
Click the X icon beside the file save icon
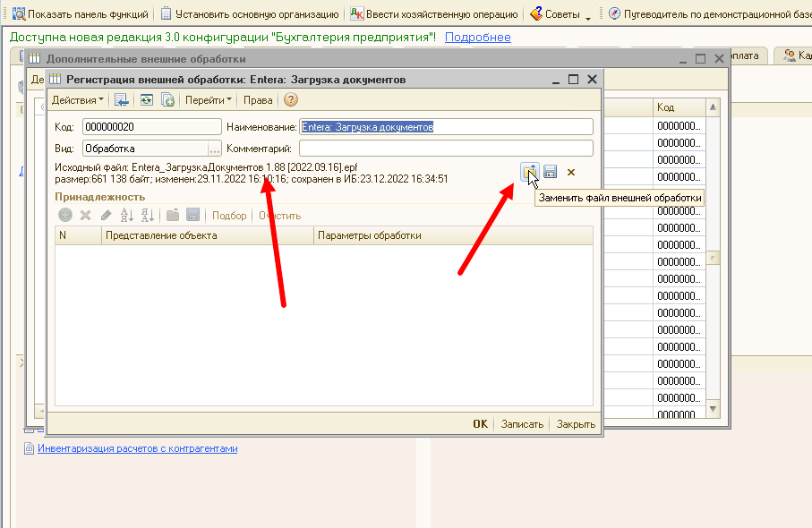571,173
